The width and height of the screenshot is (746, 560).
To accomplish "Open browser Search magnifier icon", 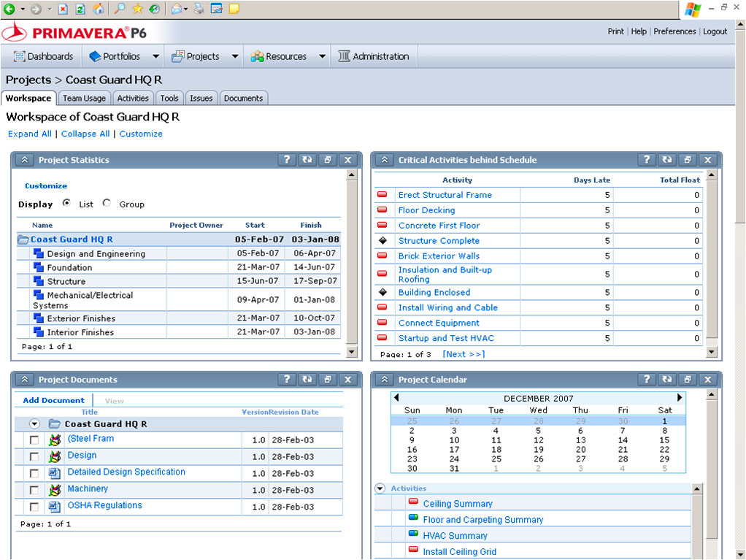I will tap(120, 9).
